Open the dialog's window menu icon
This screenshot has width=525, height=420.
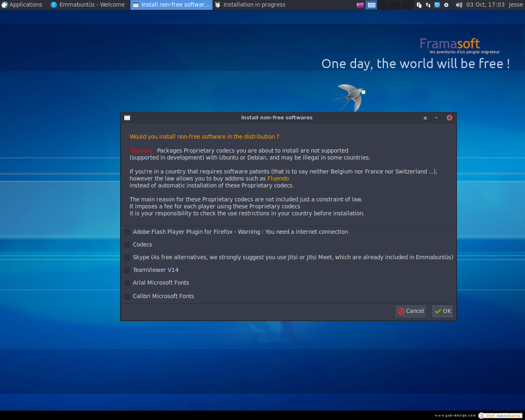tap(127, 118)
